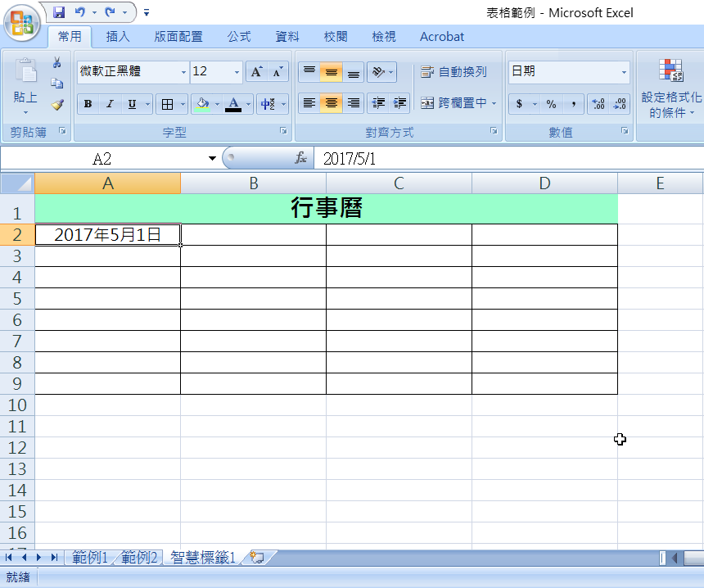Open the font size dropdown
This screenshot has width=704, height=588.
[x=236, y=72]
